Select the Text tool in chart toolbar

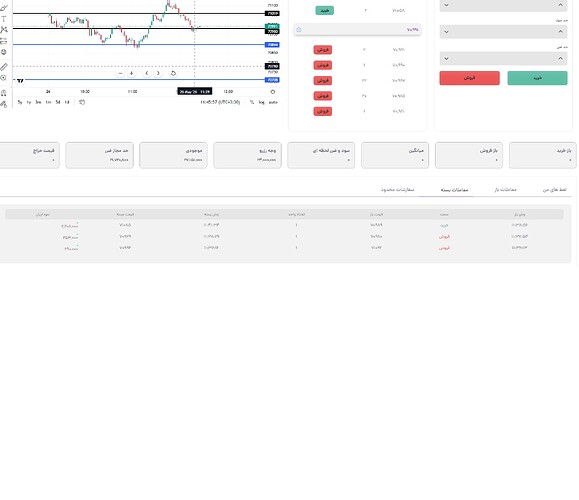pyautogui.click(x=4, y=19)
